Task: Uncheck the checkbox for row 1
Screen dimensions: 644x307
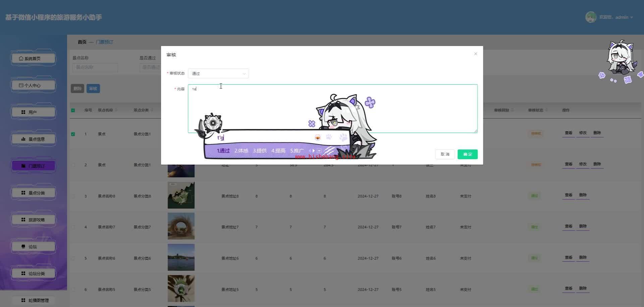Action: pos(73,134)
